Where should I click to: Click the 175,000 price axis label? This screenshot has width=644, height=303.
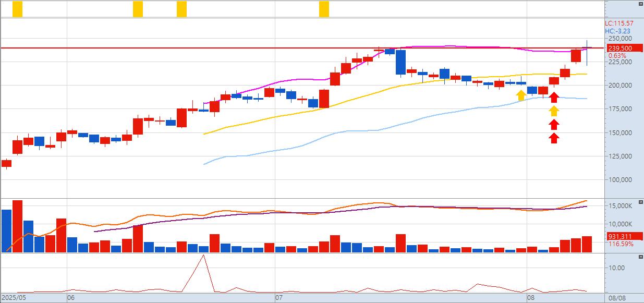pos(620,109)
